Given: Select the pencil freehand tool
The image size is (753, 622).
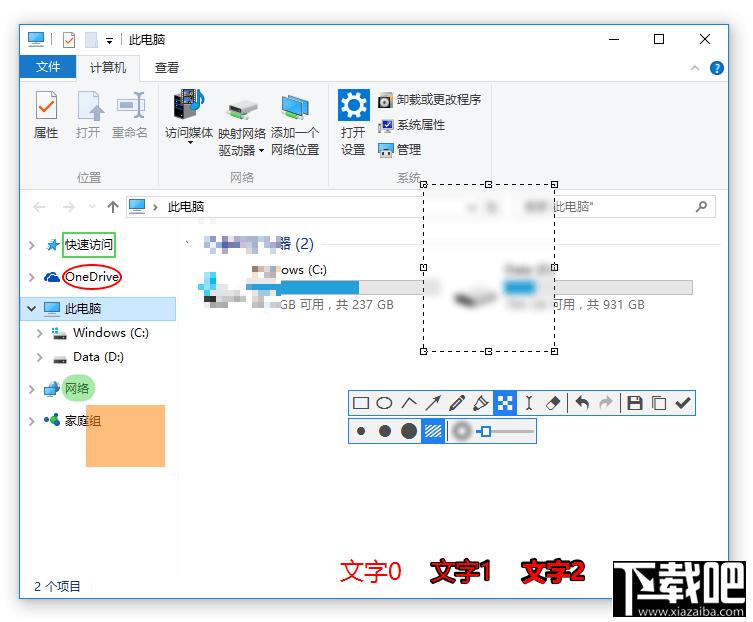Looking at the screenshot, I should click(457, 403).
